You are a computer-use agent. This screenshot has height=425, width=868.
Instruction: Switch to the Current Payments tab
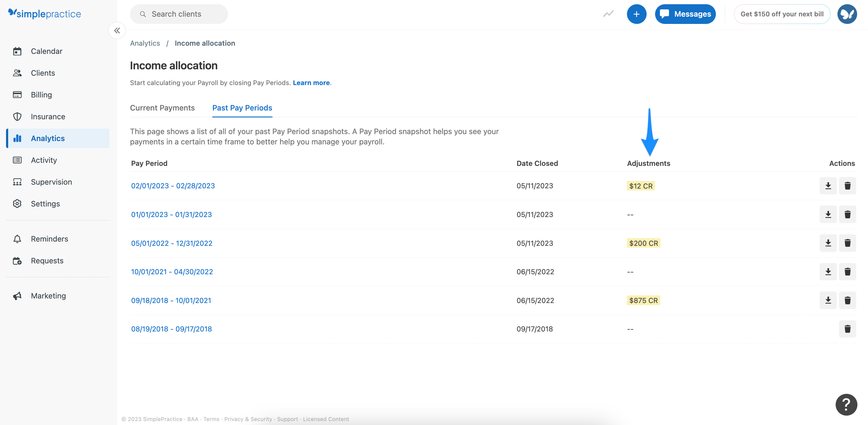[x=162, y=107]
